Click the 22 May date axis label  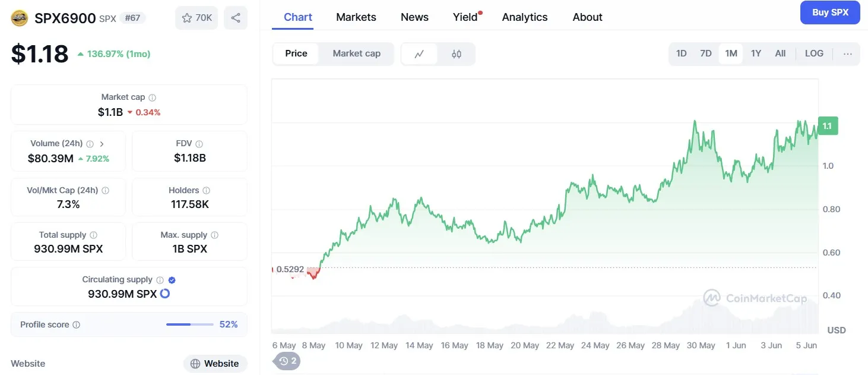(560, 346)
